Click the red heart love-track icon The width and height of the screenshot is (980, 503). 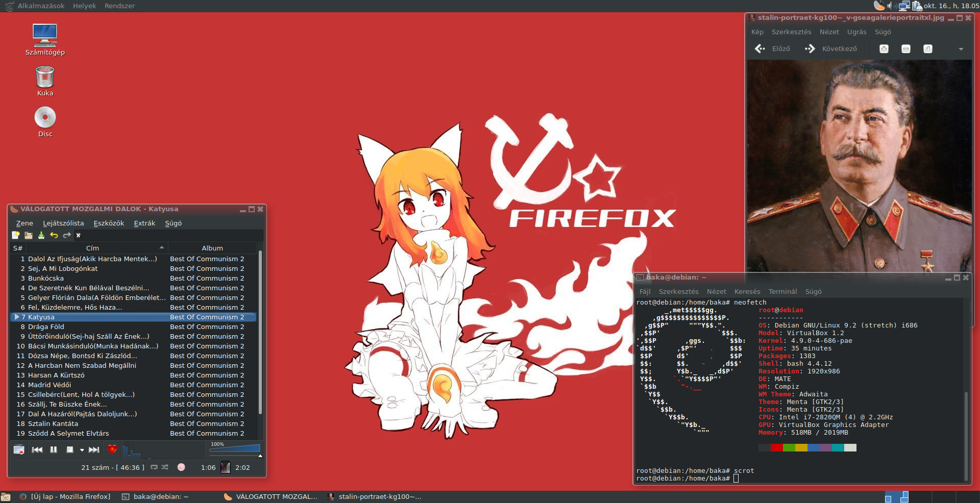[112, 449]
